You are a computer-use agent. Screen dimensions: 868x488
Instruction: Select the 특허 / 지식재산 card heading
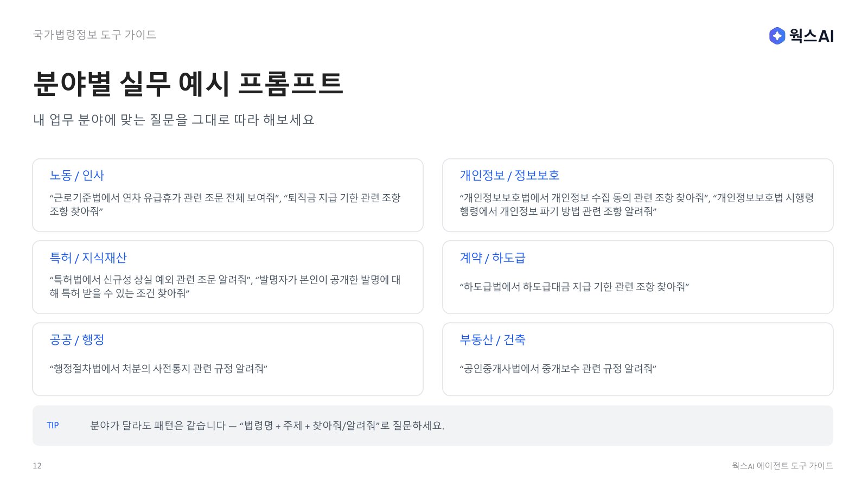click(88, 258)
